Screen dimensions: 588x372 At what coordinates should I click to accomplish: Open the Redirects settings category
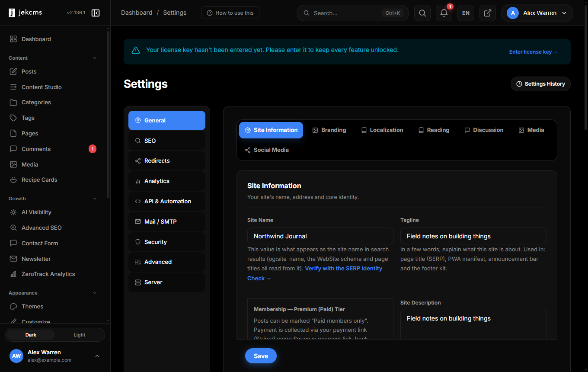tap(167, 160)
